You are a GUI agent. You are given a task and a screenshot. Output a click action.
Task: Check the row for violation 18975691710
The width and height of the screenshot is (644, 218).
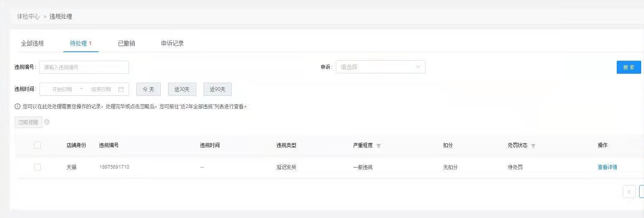tap(37, 167)
